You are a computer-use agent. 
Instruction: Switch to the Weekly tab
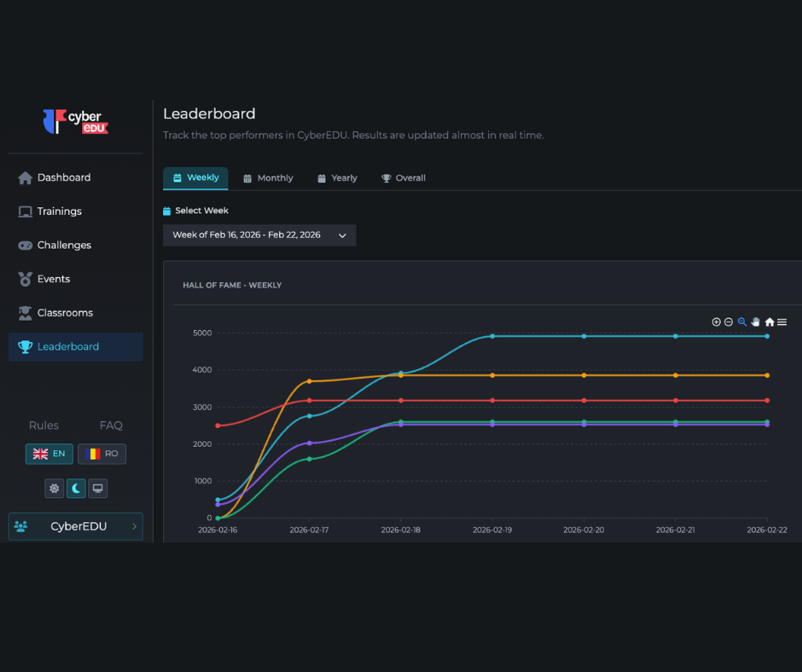[x=195, y=178]
